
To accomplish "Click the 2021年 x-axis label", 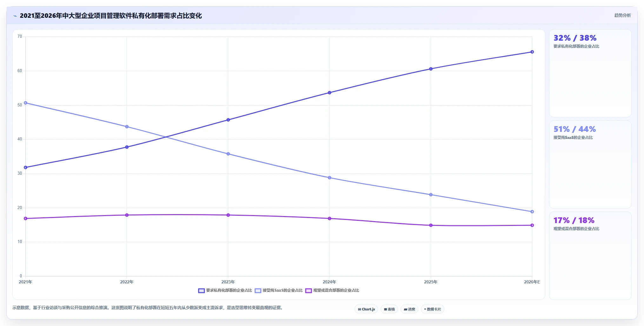I will pos(25,282).
